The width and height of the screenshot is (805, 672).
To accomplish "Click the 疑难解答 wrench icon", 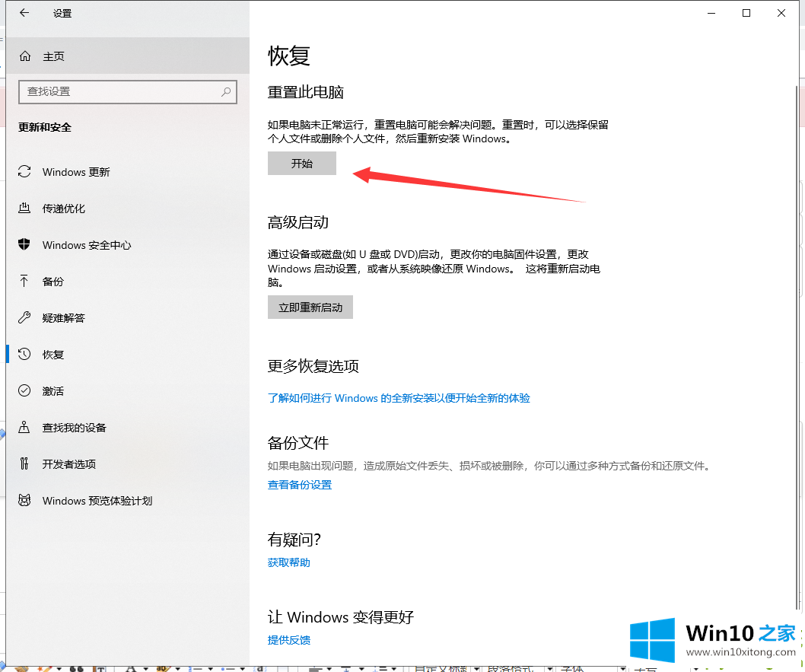I will (x=24, y=317).
